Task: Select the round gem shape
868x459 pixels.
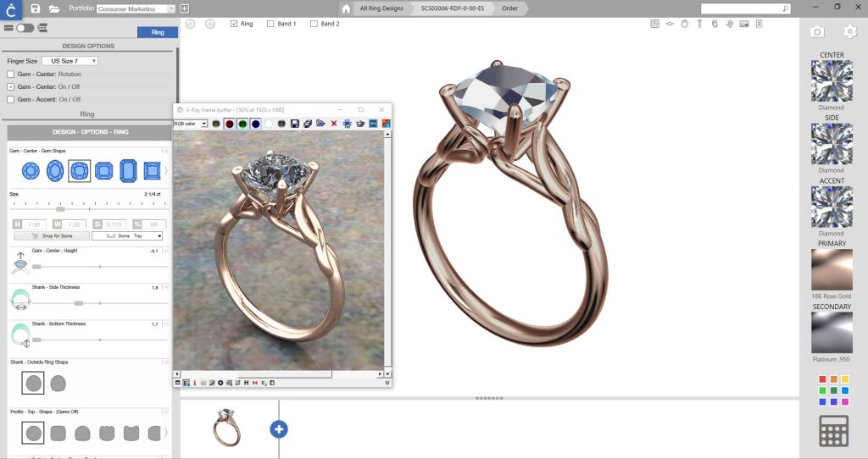Action: pyautogui.click(x=31, y=171)
